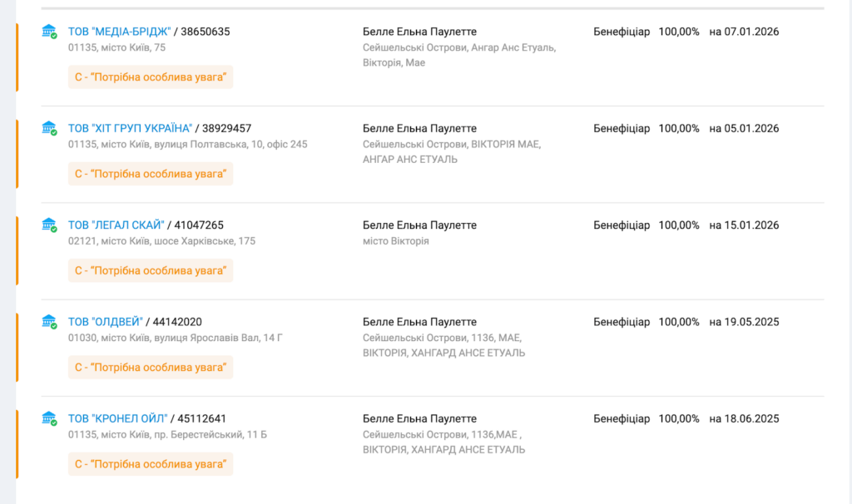
Task: Click beneficiary name in the МЕДІА-БРІДЖ row
Action: 419,32
